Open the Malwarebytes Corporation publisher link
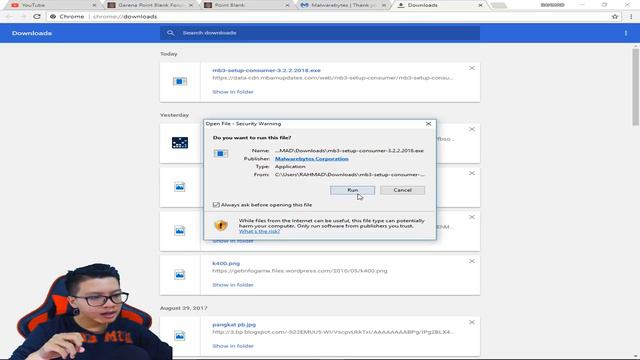This screenshot has width=640, height=360. 311,159
